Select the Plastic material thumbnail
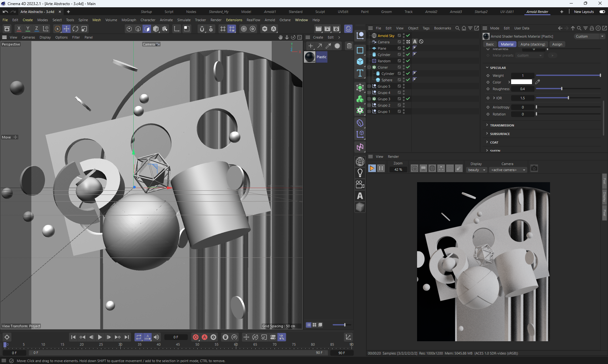 click(310, 57)
